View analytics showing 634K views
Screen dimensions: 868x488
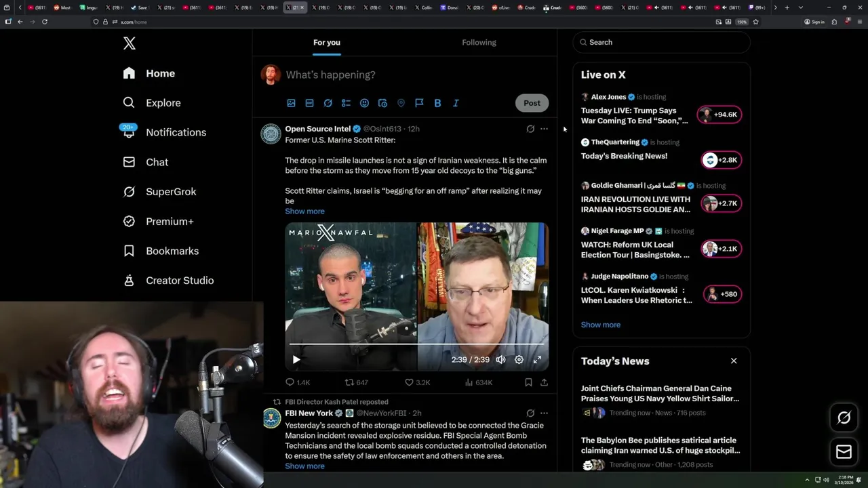click(x=478, y=382)
